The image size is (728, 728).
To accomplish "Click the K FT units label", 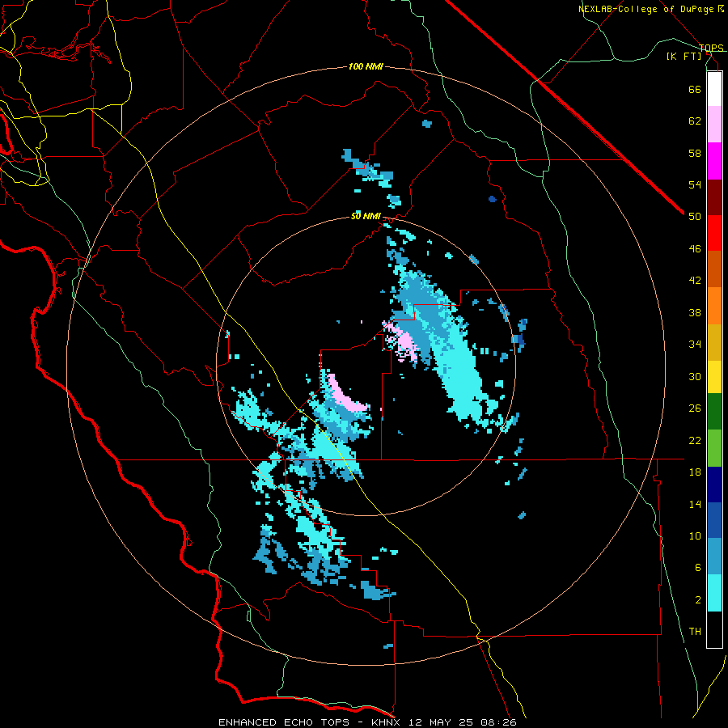I will 684,56.
